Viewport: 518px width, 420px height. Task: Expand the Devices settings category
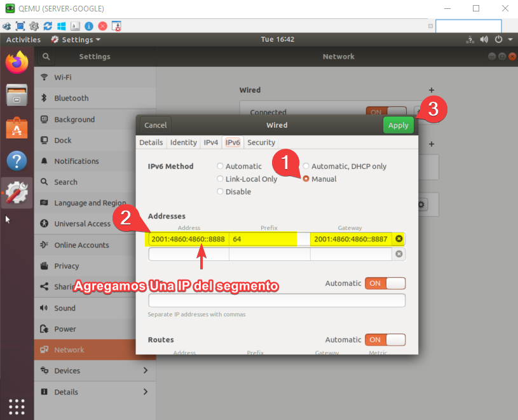[x=95, y=370]
